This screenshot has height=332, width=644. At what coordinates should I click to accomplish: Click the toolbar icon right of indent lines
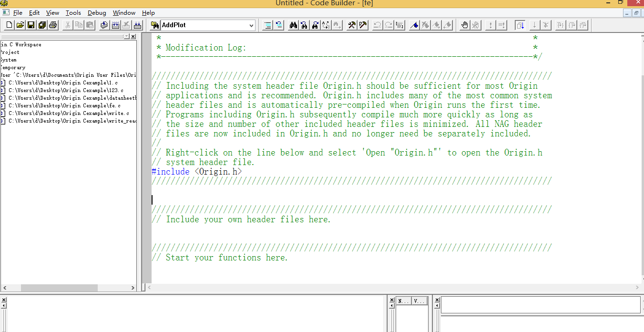coord(279,25)
